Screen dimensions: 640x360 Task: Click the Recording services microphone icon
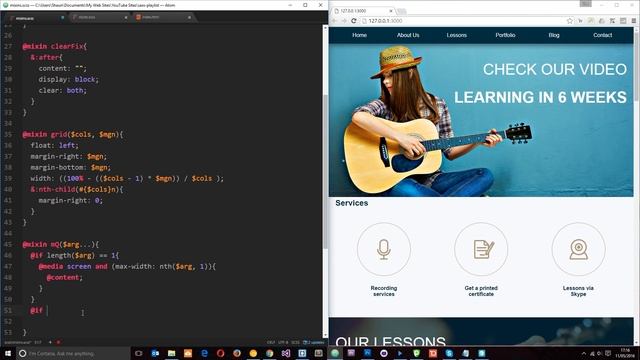click(x=384, y=249)
